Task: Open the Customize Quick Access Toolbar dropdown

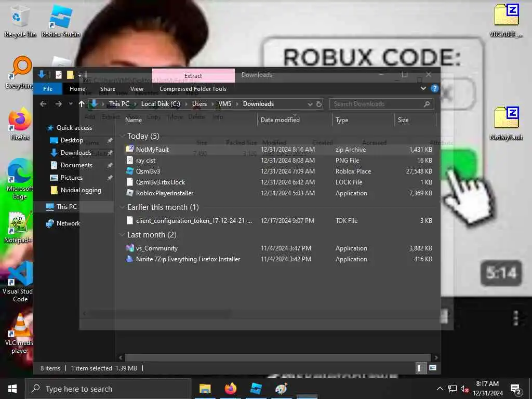Action: (79, 75)
